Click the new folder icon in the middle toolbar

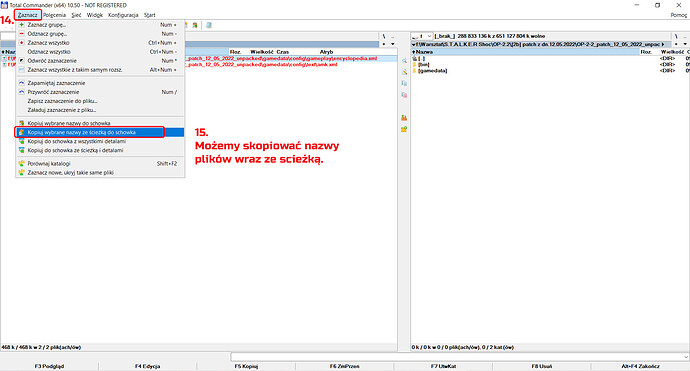(404, 129)
